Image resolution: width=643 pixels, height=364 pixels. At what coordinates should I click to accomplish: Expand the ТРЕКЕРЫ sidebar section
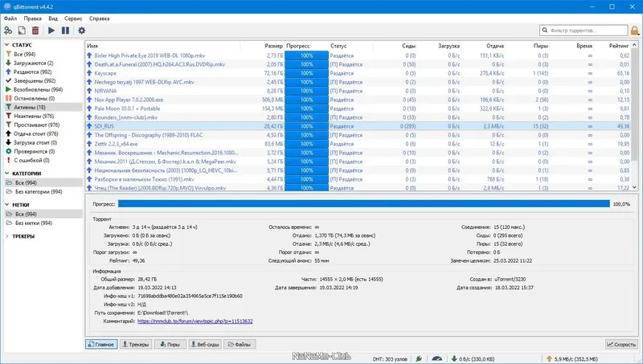click(x=7, y=236)
